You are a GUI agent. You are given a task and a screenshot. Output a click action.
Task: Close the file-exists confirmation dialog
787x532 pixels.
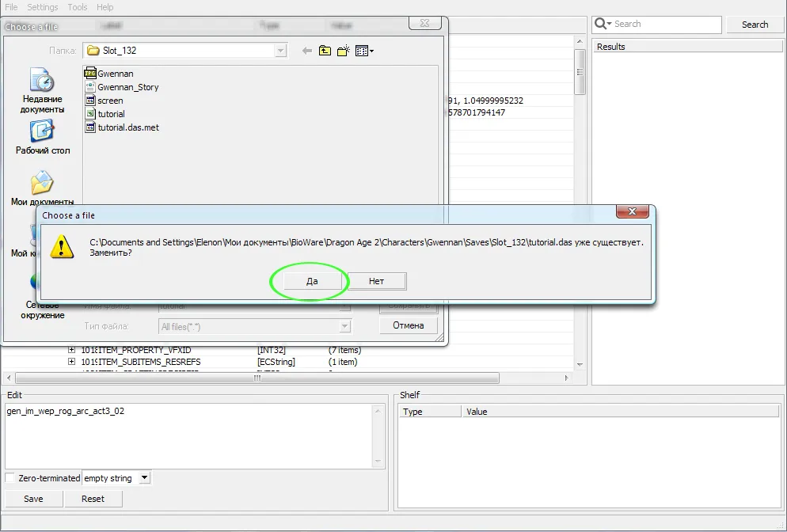pos(632,211)
